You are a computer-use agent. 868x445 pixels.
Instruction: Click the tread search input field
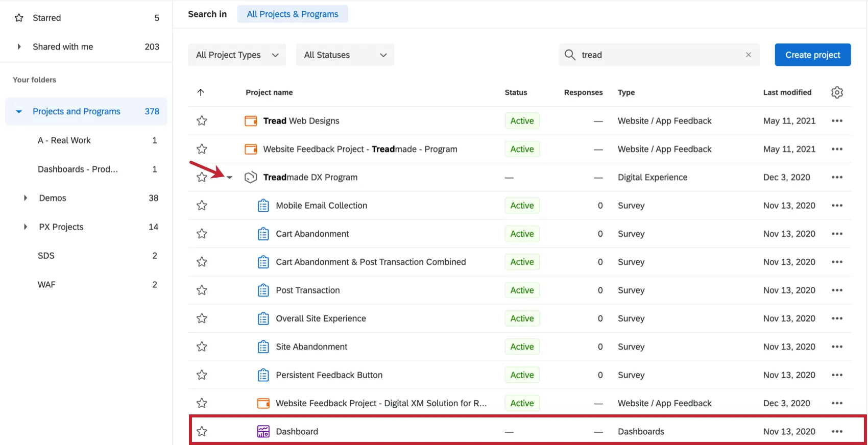coord(659,55)
